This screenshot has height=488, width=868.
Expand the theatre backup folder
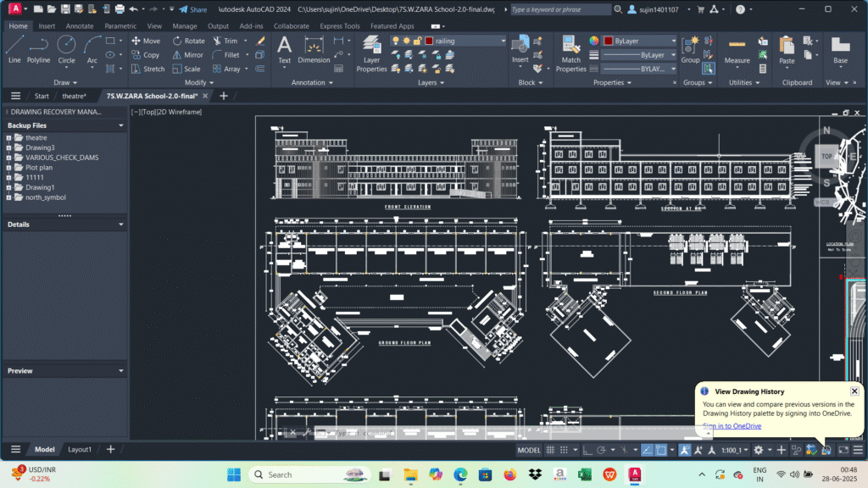(8, 138)
